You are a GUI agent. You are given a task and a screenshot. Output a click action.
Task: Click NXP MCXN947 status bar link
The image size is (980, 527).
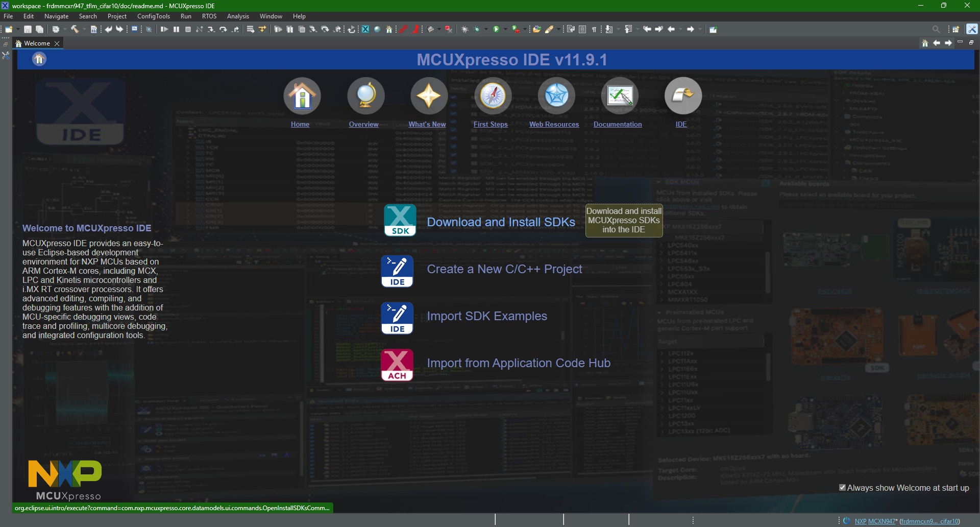[875, 521]
